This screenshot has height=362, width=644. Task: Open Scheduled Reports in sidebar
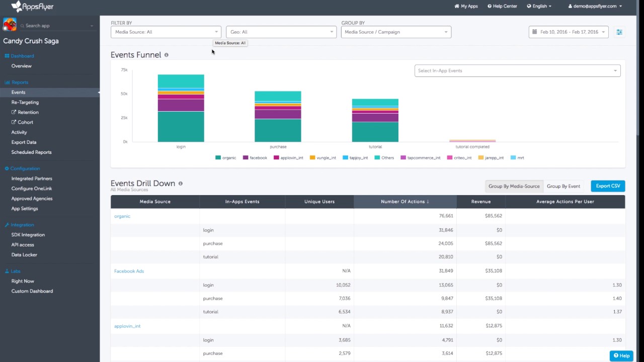click(x=32, y=152)
